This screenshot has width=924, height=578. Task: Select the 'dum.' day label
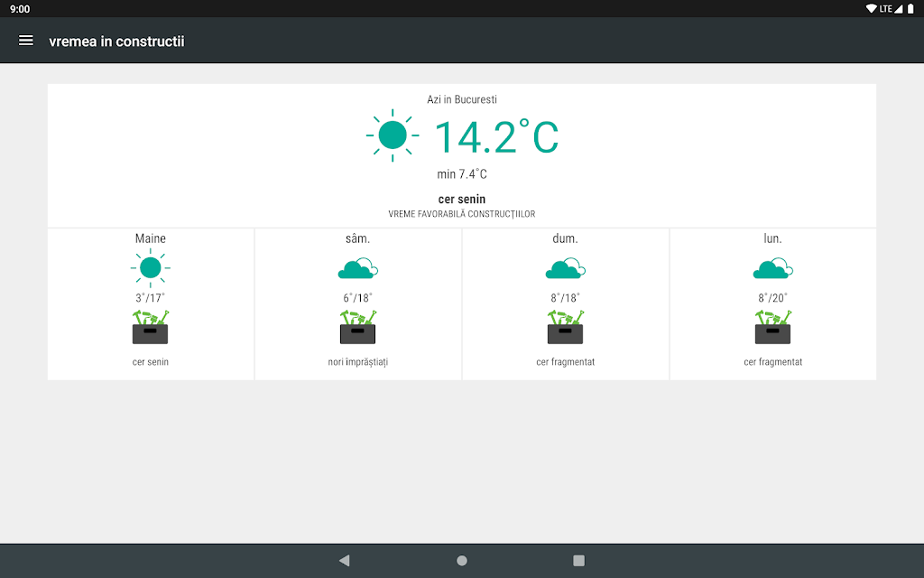coord(565,238)
